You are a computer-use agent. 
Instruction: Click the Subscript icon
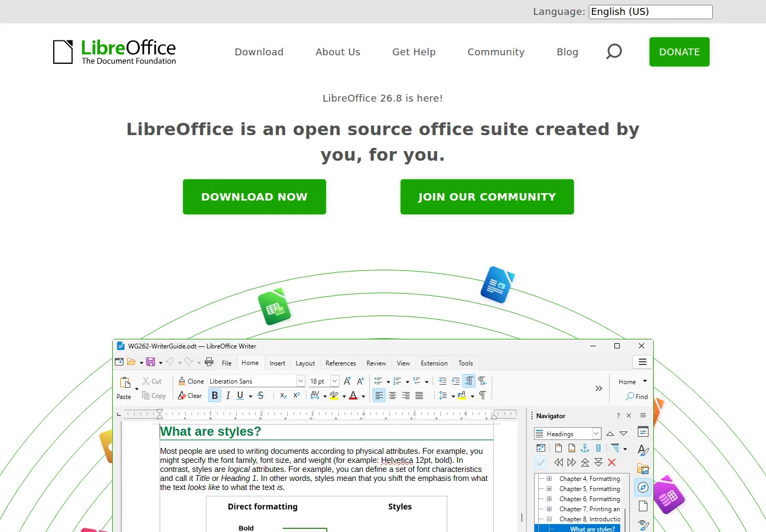pos(284,395)
